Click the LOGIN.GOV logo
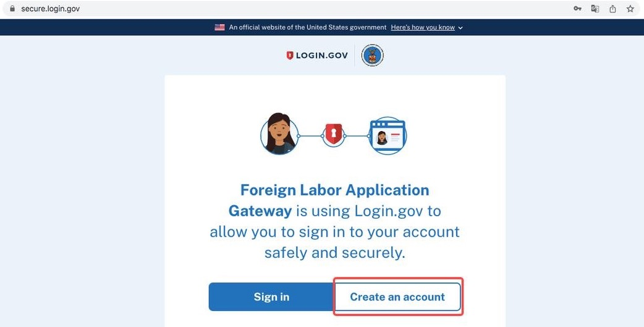The width and height of the screenshot is (644, 327). [x=316, y=56]
